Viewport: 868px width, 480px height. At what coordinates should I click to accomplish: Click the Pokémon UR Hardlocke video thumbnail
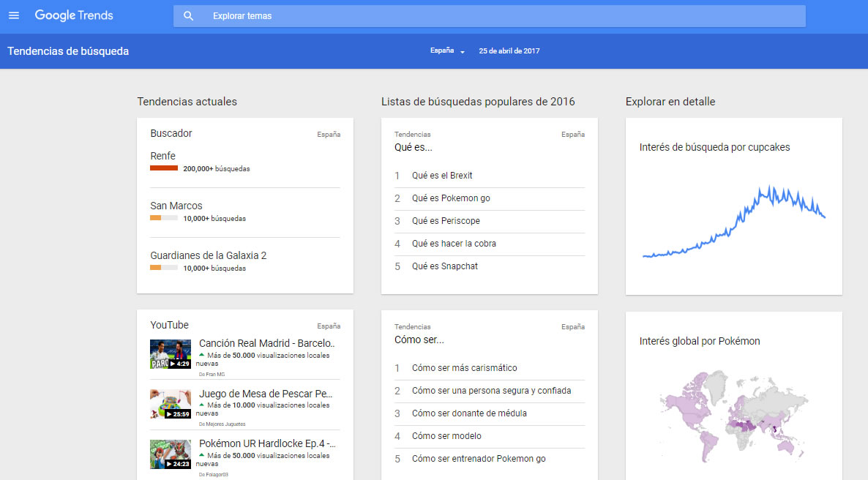click(171, 454)
